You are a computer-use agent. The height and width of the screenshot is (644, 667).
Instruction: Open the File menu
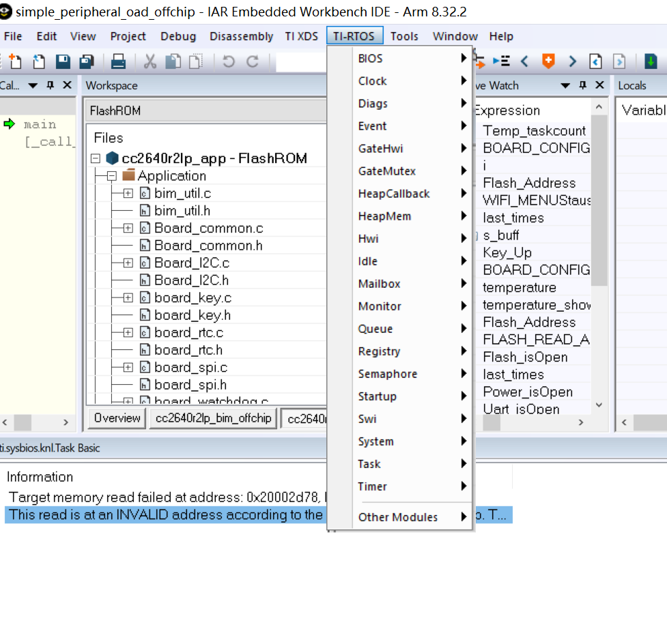[x=13, y=36]
